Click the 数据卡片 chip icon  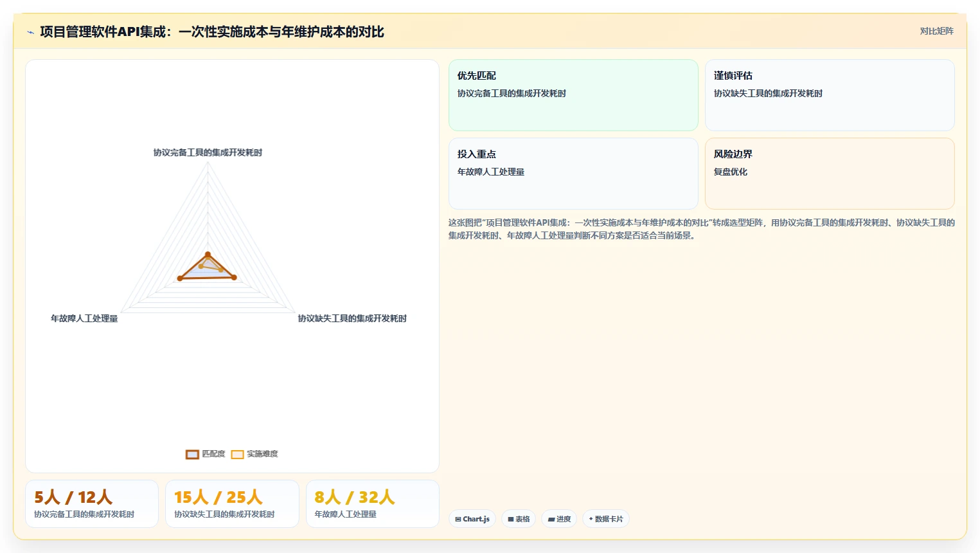click(591, 519)
